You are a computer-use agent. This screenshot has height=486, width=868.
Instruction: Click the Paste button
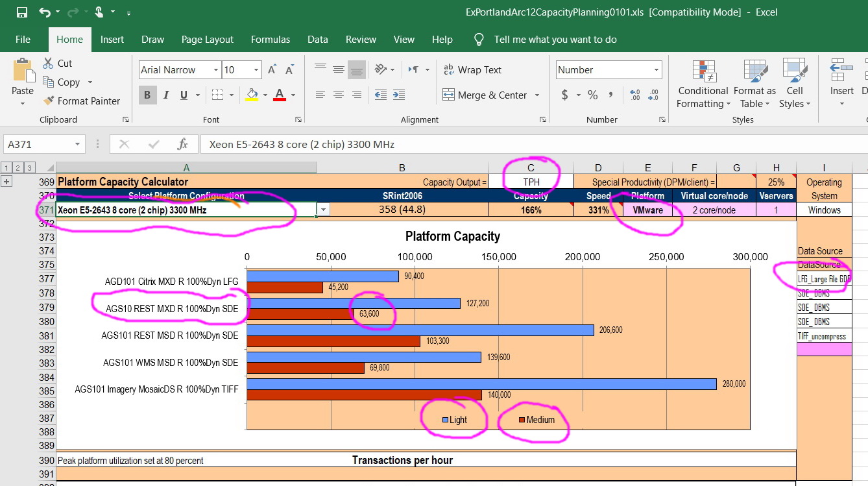coord(23,78)
